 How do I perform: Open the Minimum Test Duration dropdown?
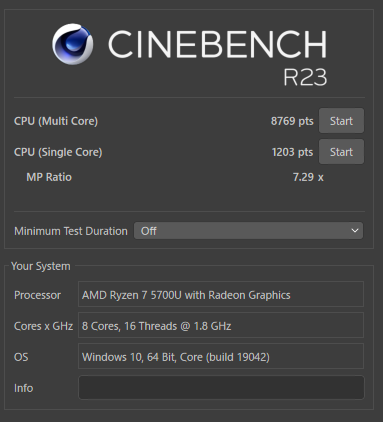pos(248,231)
